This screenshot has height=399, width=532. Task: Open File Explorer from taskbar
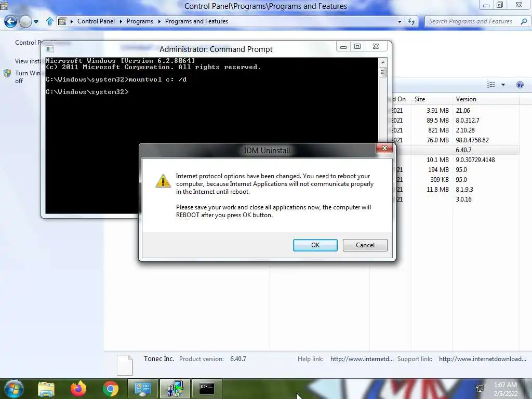[x=46, y=389]
